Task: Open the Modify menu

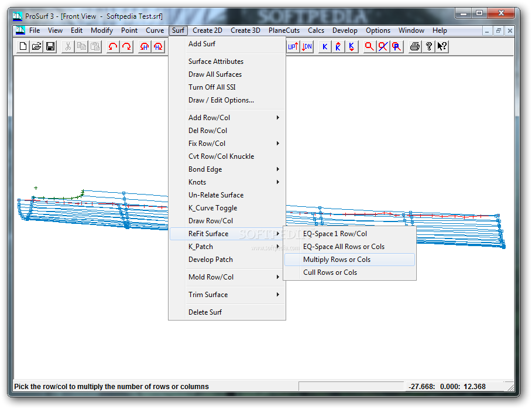Action: 102,30
